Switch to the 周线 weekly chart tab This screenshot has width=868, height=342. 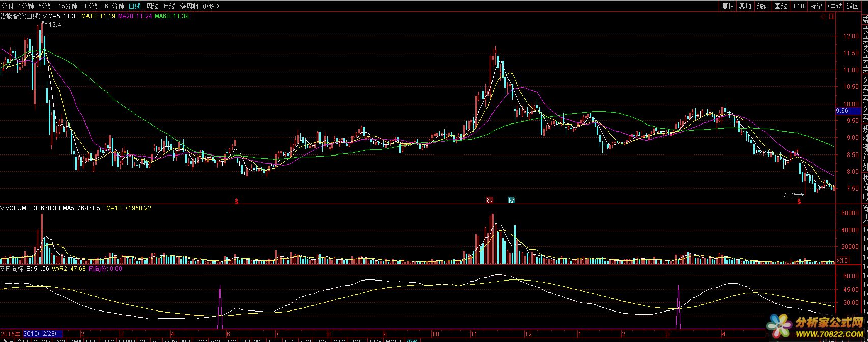[152, 6]
